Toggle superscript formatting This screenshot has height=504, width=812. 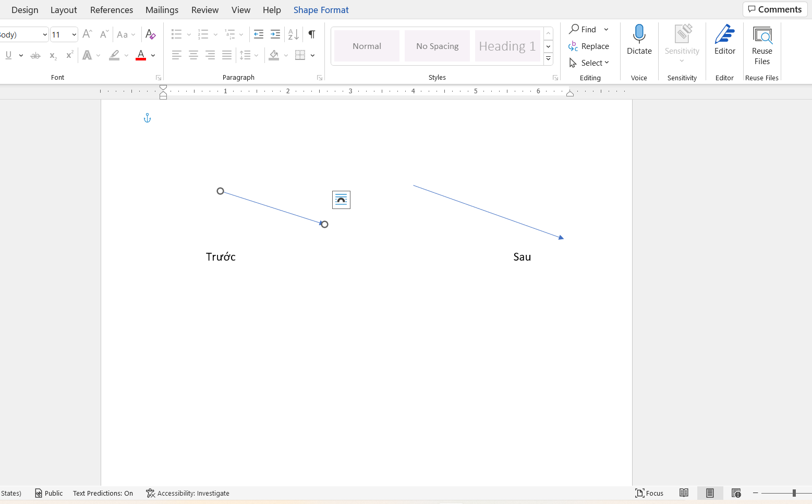click(x=69, y=55)
